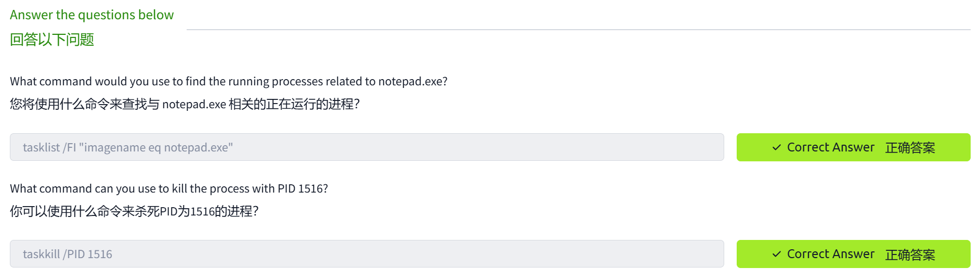Click the word 'taskkill' in second answer
Screen dimensions: 980x280
42,254
